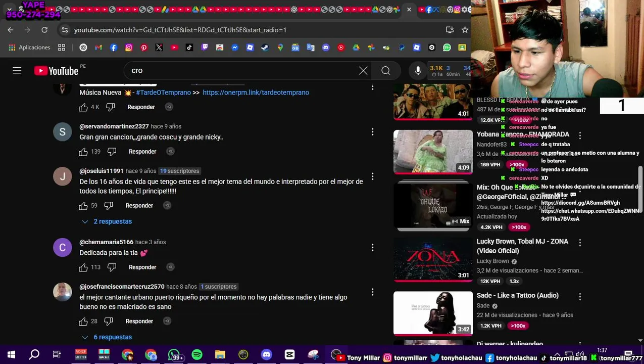Like the comment by @servandomartinez2327

pyautogui.click(x=83, y=152)
